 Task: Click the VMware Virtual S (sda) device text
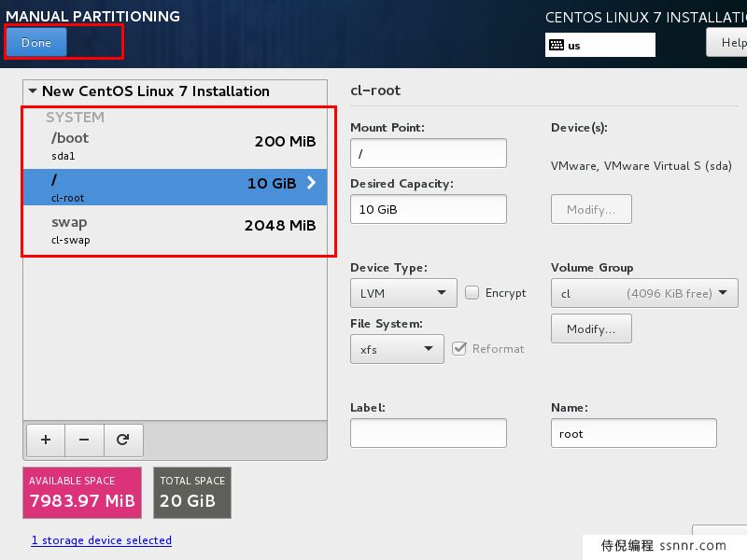(x=641, y=166)
